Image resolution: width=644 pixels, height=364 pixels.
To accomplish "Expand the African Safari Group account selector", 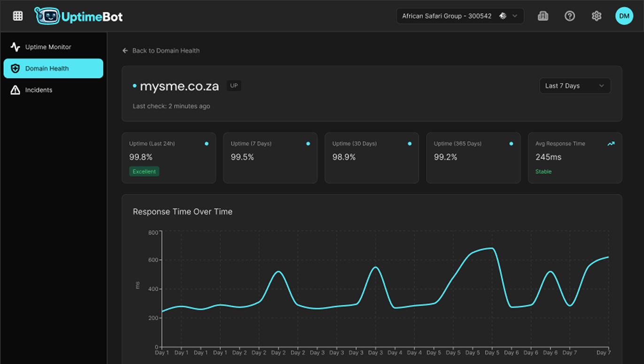I will pyautogui.click(x=460, y=16).
